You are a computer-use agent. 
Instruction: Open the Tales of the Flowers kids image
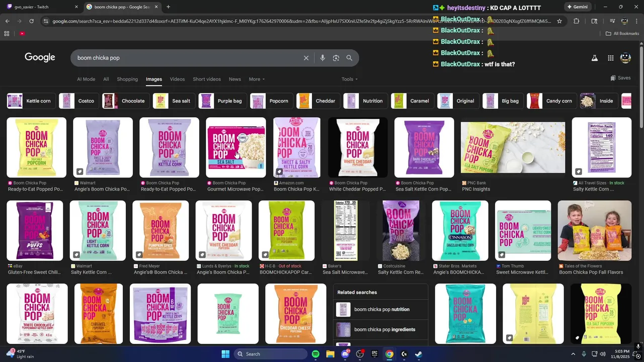tap(595, 230)
